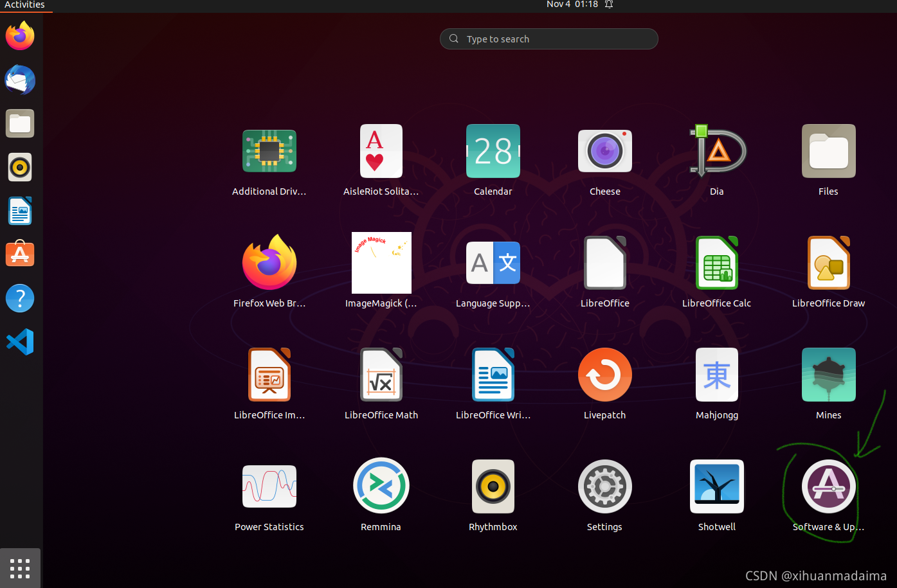Click the 'LibreOffice Calc' label

point(717,303)
